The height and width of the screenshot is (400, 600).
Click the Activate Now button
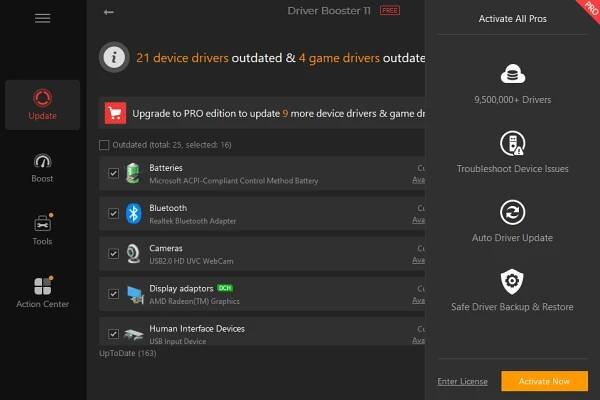[544, 381]
